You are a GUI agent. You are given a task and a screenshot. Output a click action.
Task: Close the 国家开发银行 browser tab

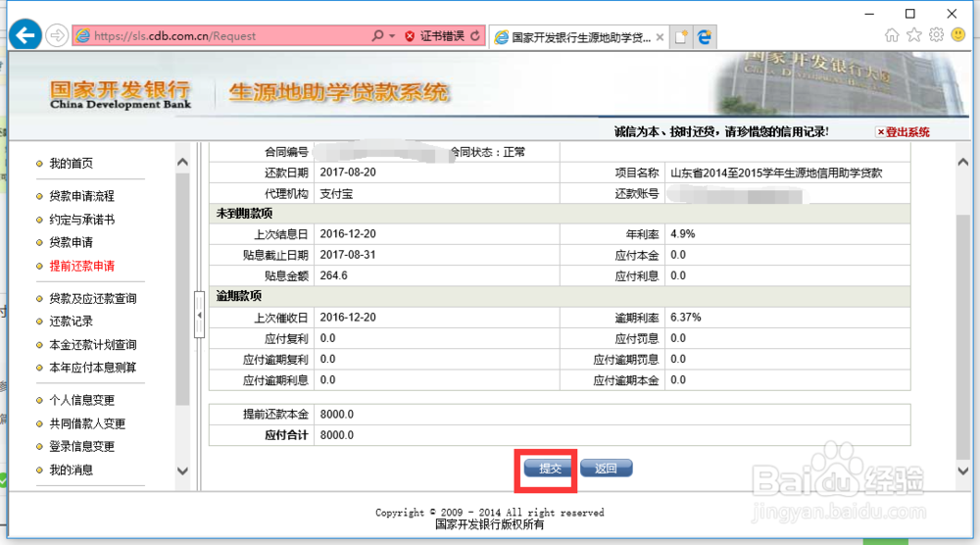(x=660, y=37)
